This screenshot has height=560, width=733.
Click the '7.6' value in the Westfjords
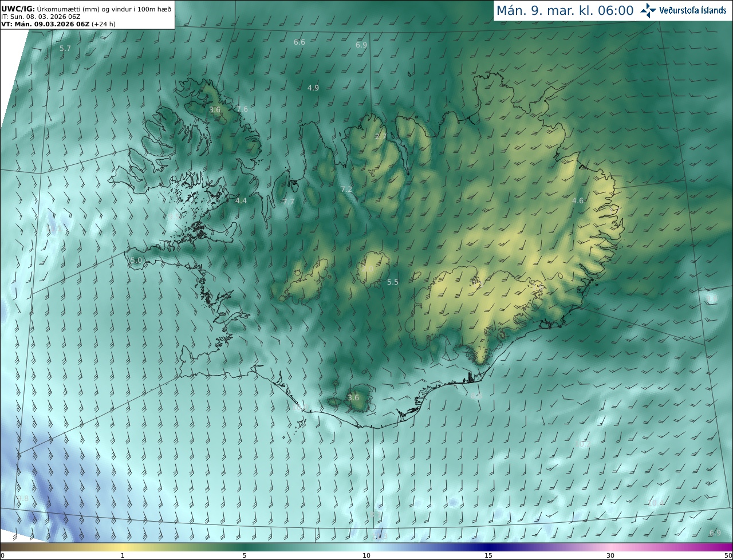point(242,109)
